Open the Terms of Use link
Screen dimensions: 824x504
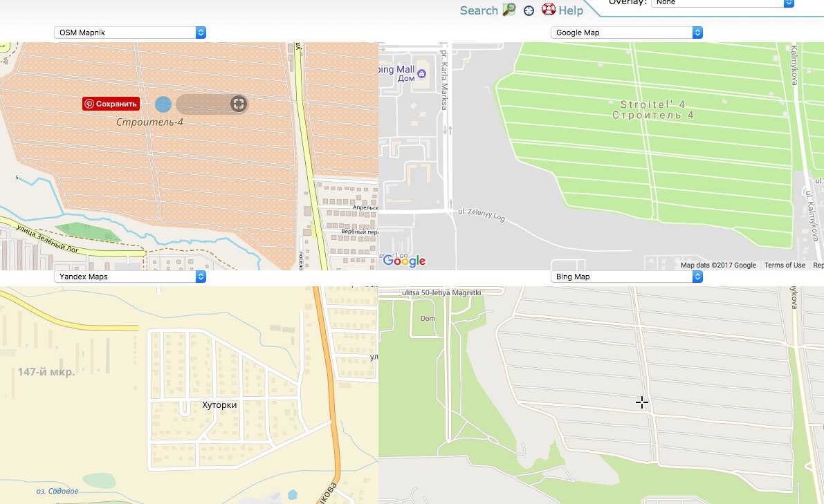(x=785, y=265)
